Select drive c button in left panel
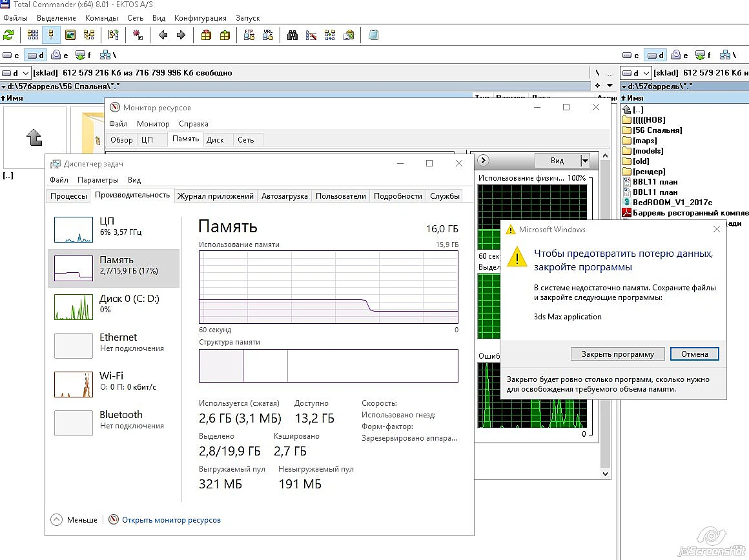Viewport: 749px width, 560px height. (11, 55)
